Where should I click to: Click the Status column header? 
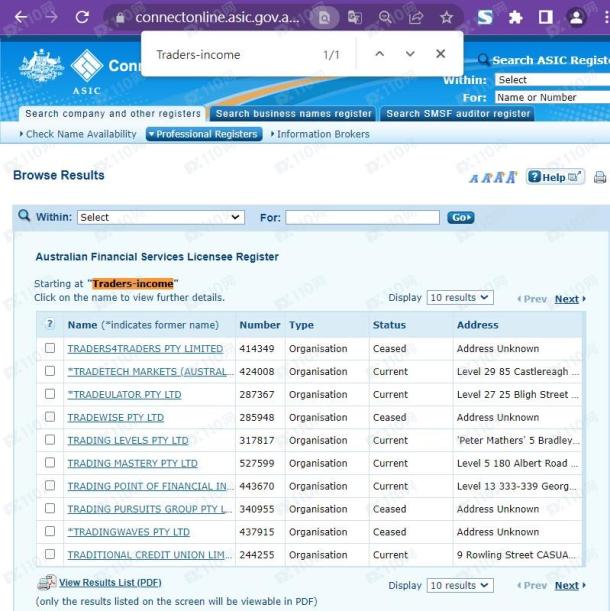tap(389, 325)
